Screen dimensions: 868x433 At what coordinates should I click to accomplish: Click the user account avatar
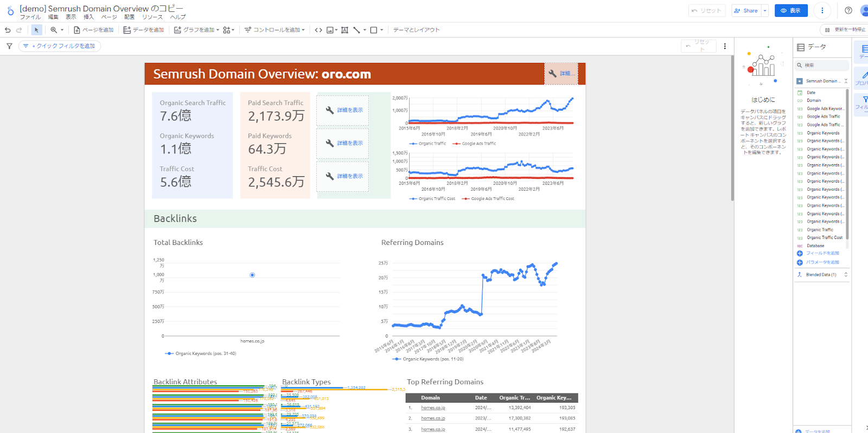864,10
